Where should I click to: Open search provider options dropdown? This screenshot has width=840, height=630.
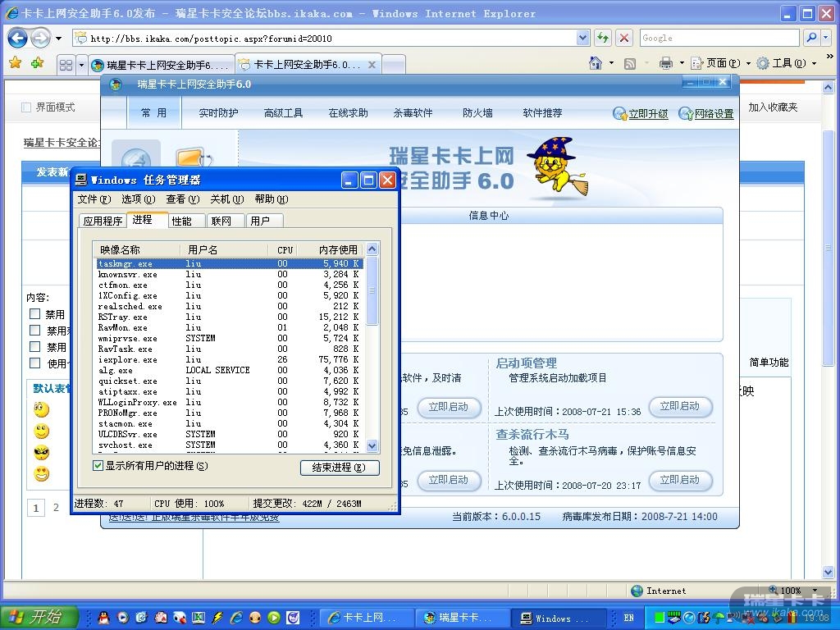[x=825, y=38]
